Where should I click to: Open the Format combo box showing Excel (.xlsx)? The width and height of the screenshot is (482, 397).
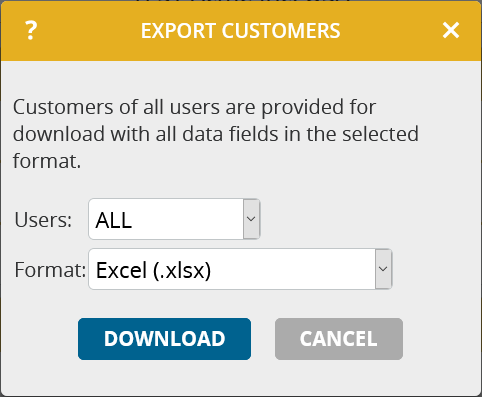240,269
